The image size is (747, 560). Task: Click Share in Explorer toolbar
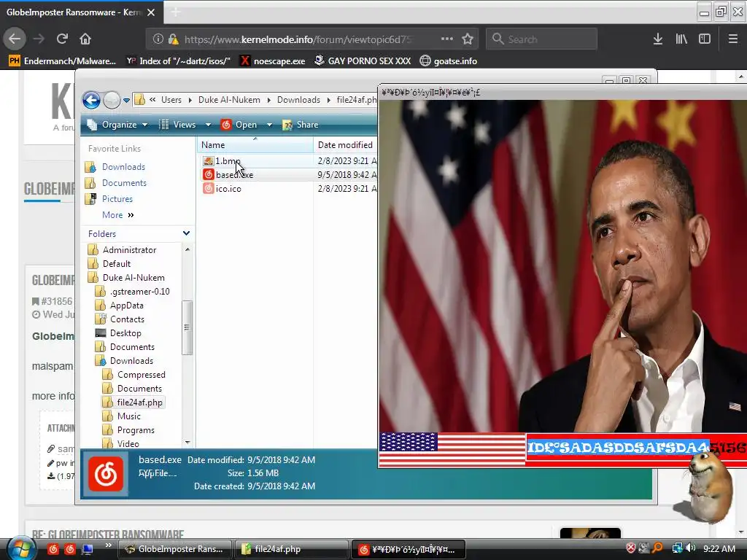[x=301, y=125]
